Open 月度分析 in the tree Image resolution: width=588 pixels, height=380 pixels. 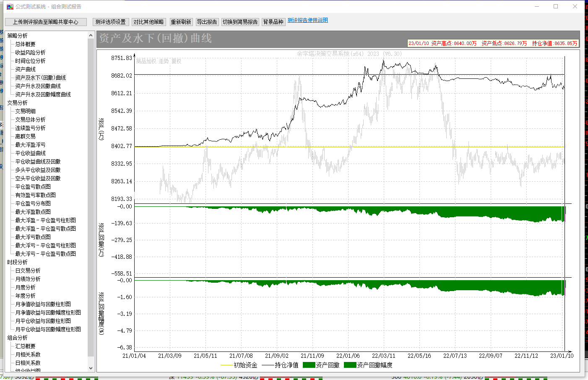coord(25,287)
